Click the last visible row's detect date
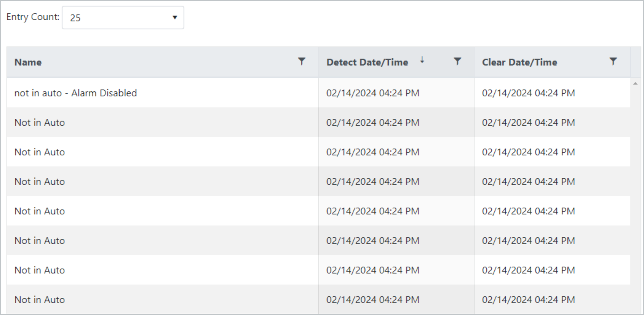Image resolution: width=644 pixels, height=315 pixels. [x=372, y=300]
